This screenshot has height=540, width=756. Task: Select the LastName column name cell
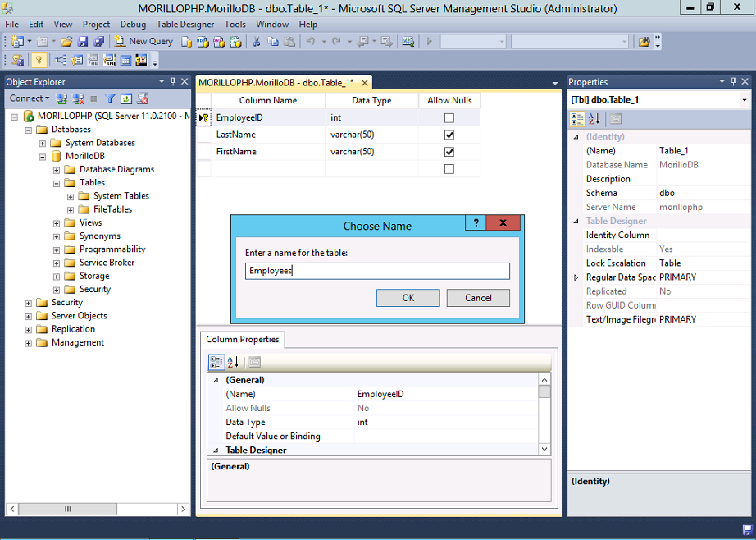[268, 135]
